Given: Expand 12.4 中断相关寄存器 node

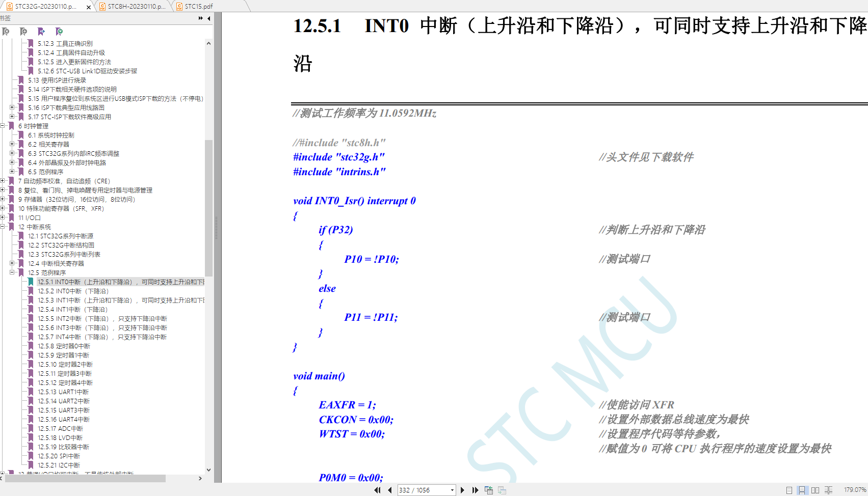Looking at the screenshot, I should pos(12,263).
